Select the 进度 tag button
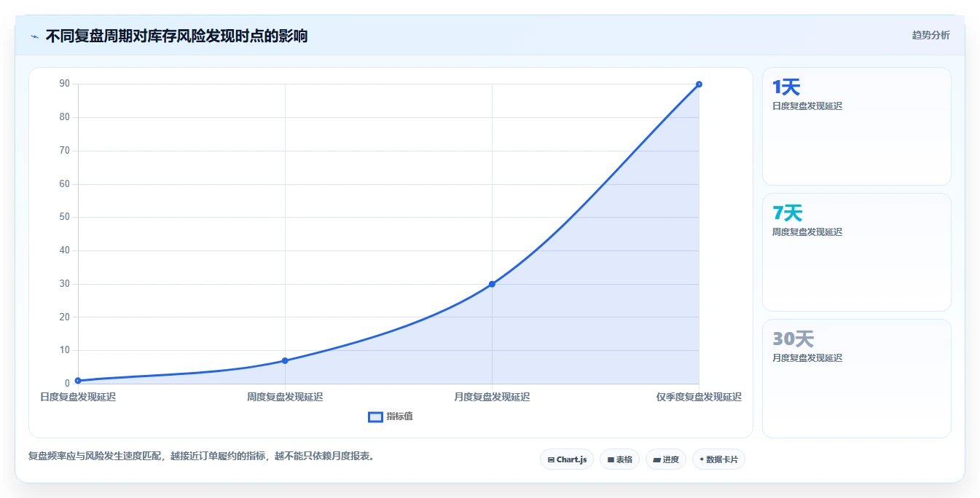This screenshot has height=498, width=980. point(666,459)
